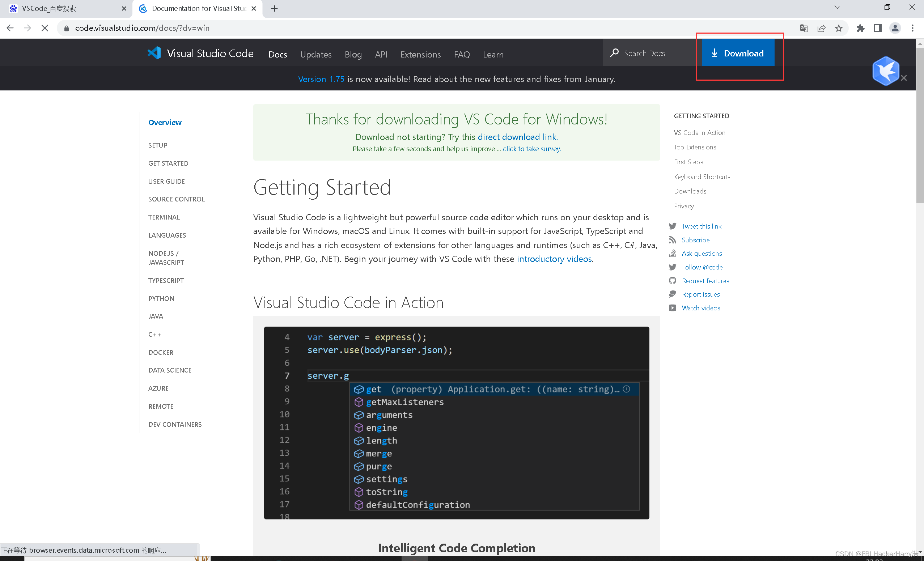Open a new browser tab with plus
This screenshot has width=924, height=561.
275,9
